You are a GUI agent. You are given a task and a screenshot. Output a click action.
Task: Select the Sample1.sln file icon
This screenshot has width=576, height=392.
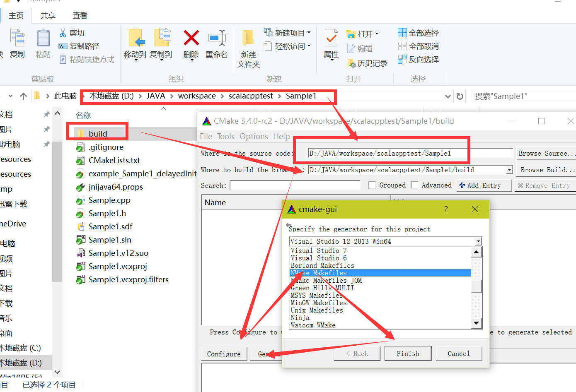click(81, 240)
